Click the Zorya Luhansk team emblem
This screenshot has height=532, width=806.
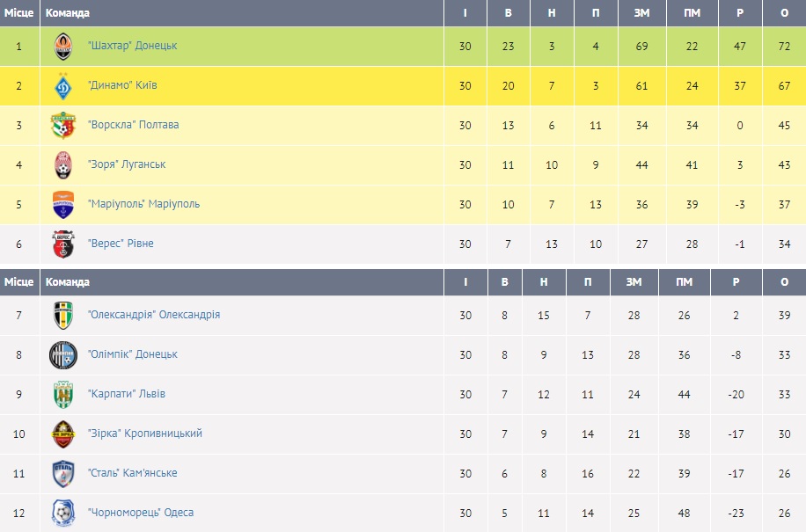click(x=63, y=164)
